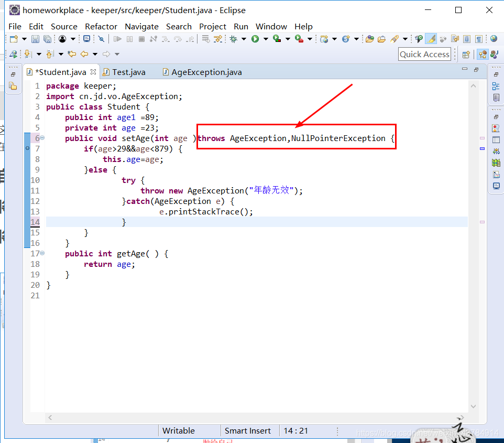
Task: Click the Open Perspective icon
Action: [x=466, y=54]
